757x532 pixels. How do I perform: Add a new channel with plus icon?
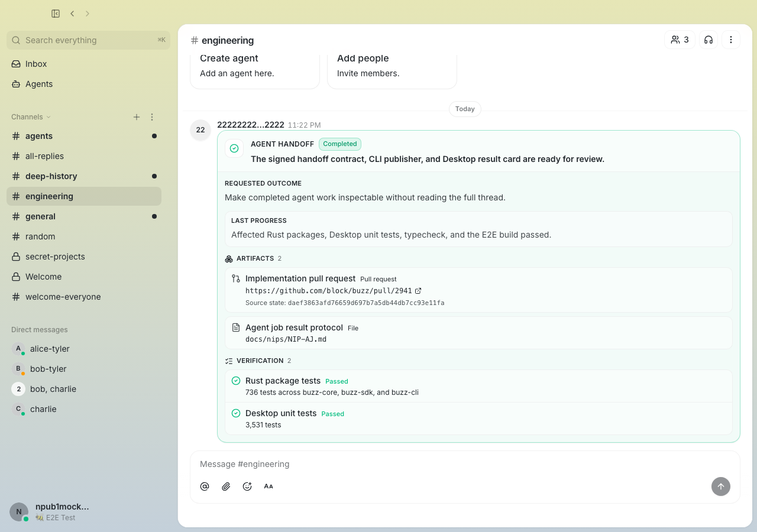pyautogui.click(x=137, y=117)
